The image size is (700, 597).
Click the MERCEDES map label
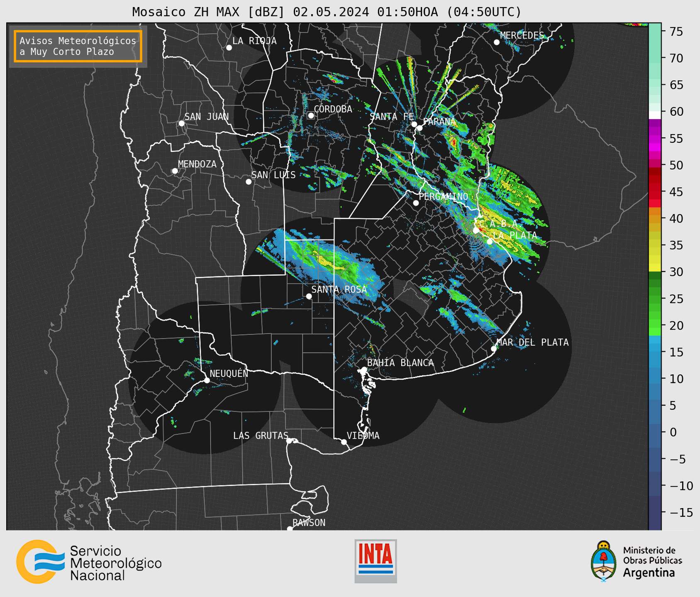pyautogui.click(x=522, y=35)
